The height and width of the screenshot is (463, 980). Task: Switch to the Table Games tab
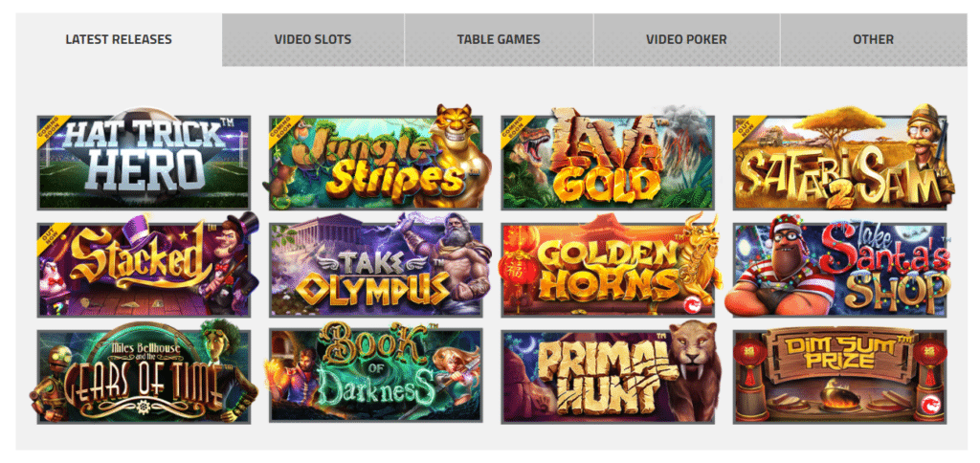[499, 39]
